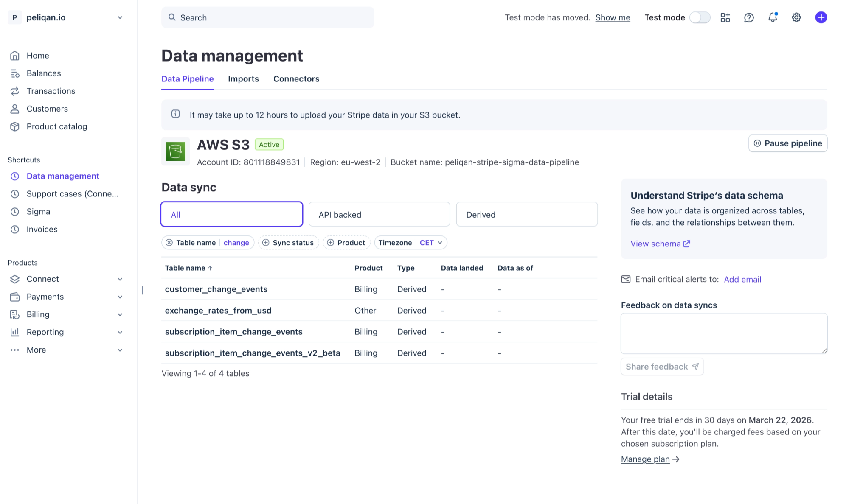The height and width of the screenshot is (504, 849).
Task: Open the Manage plan link
Action: 650,459
